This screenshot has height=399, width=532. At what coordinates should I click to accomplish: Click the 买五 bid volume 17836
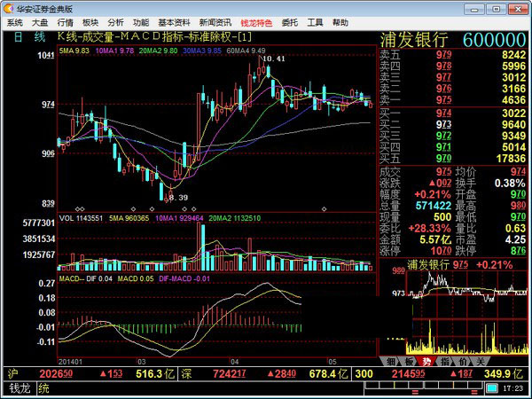click(x=511, y=159)
